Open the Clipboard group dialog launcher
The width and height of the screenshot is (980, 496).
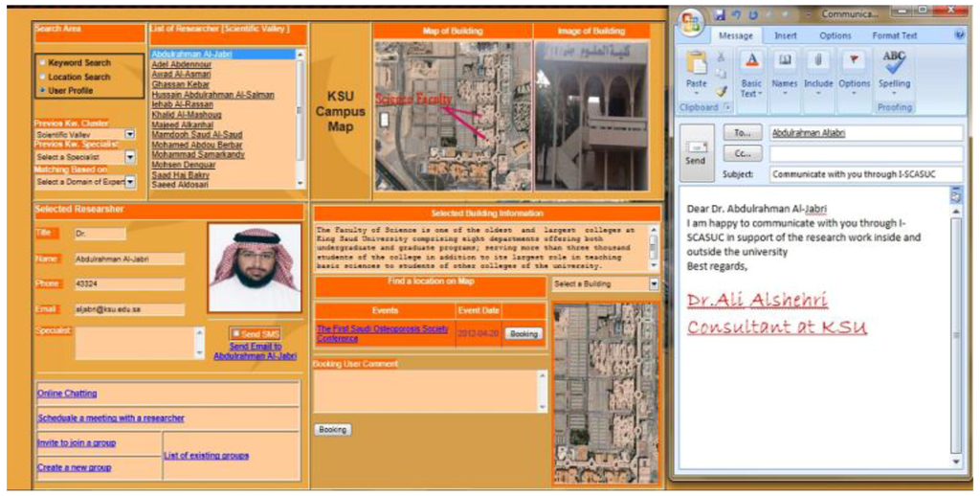tap(728, 107)
